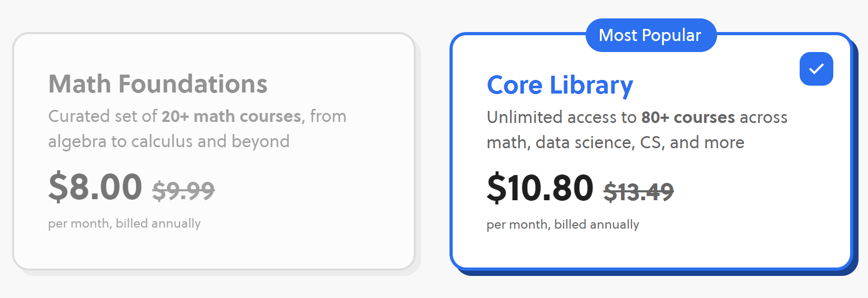Toggle the checked Core Library checkmark box
The width and height of the screenshot is (868, 298).
pos(816,69)
